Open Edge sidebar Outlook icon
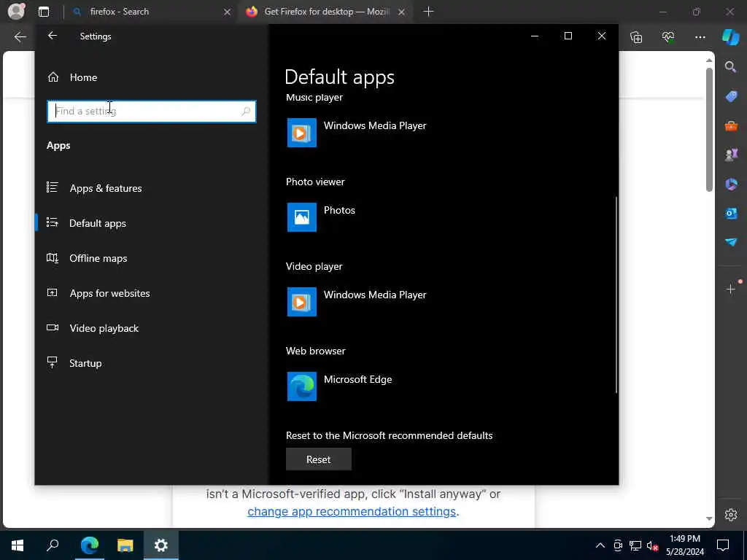This screenshot has width=747, height=560. point(731,213)
